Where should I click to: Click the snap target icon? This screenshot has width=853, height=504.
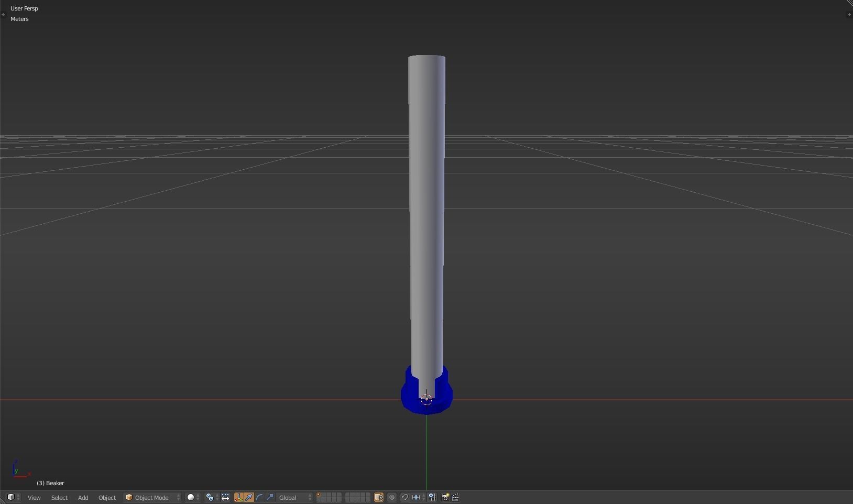432,497
